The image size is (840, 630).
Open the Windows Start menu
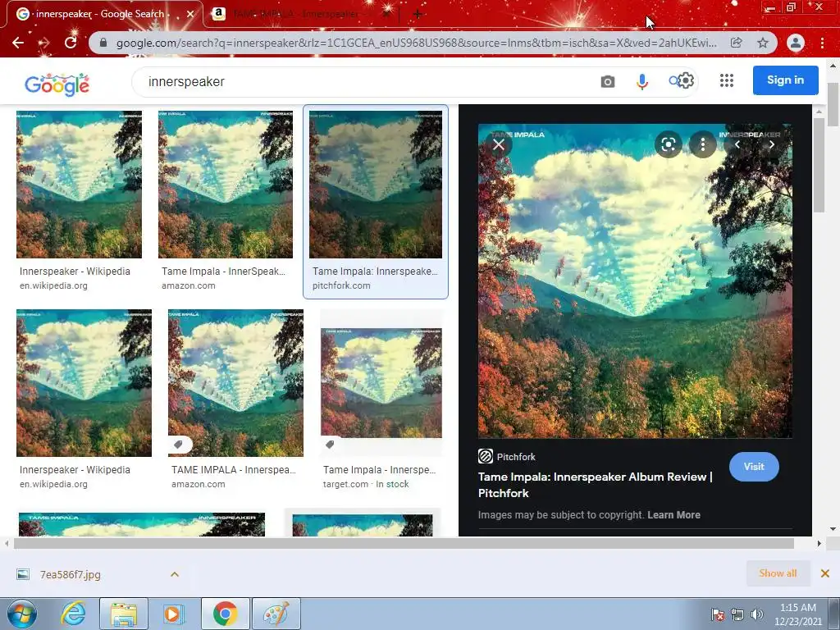(22, 614)
